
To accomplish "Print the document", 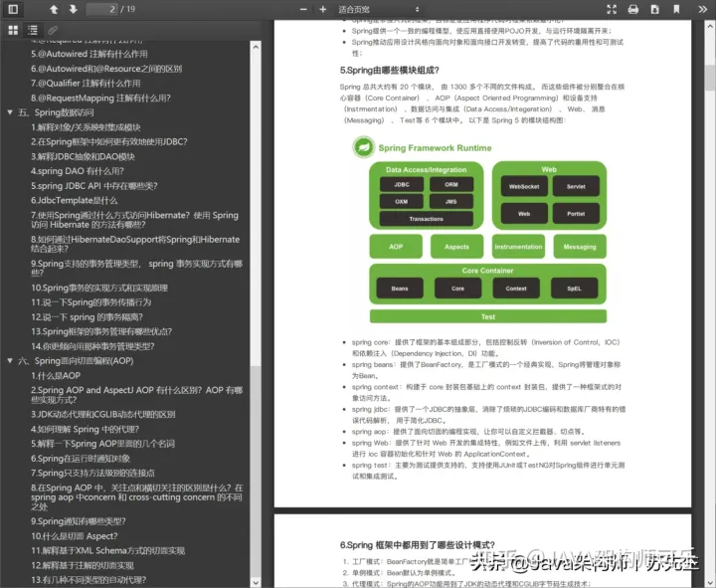I will [633, 9].
